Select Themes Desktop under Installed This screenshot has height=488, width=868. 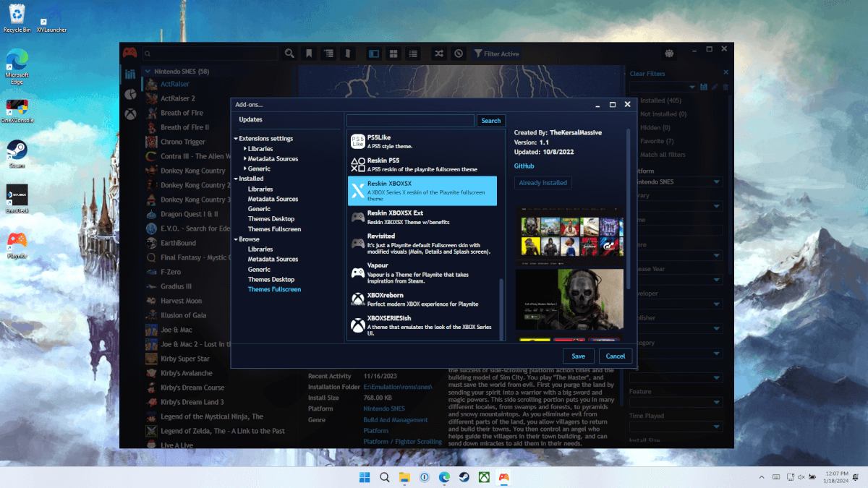click(271, 219)
